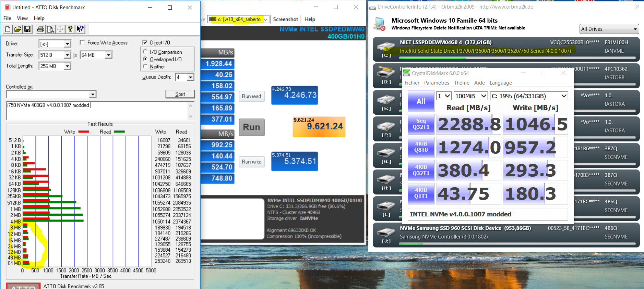Image resolution: width=644 pixels, height=289 pixels.
Task: Open the ATTO View menu
Action: tap(22, 18)
